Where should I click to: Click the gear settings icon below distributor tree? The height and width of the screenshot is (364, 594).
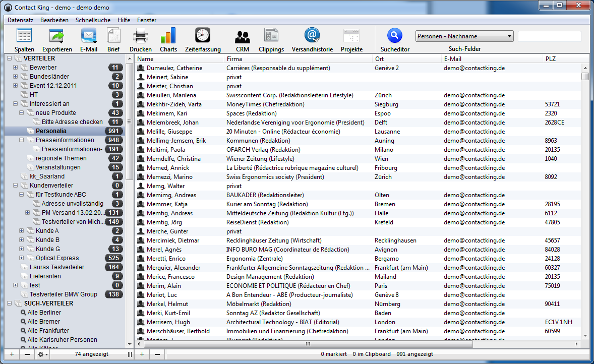click(x=41, y=354)
